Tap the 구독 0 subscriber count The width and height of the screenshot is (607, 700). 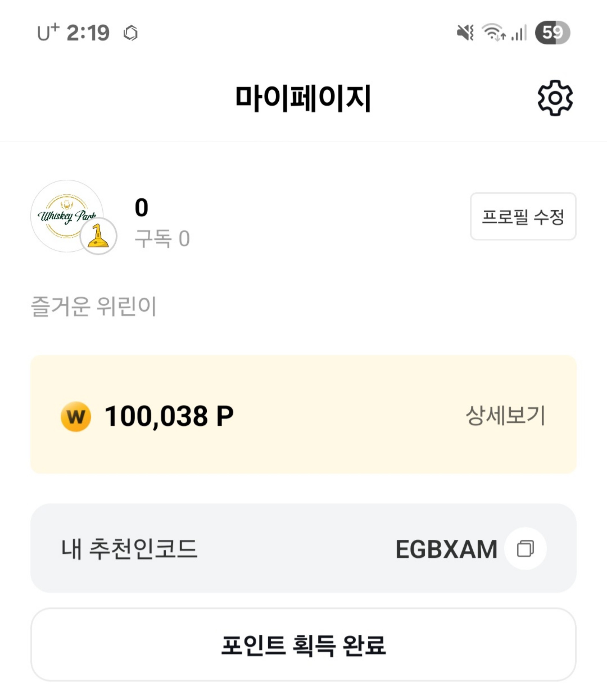pos(162,239)
